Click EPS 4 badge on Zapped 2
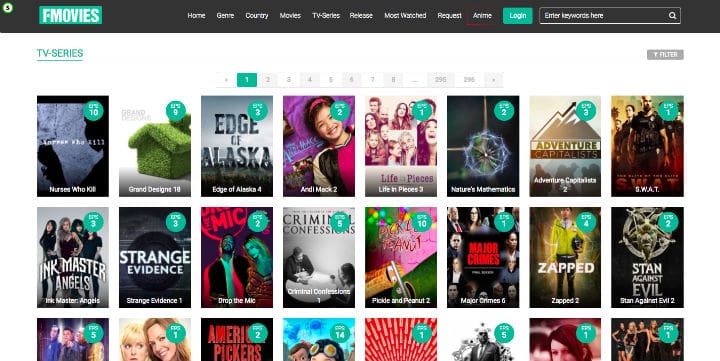 tap(586, 222)
